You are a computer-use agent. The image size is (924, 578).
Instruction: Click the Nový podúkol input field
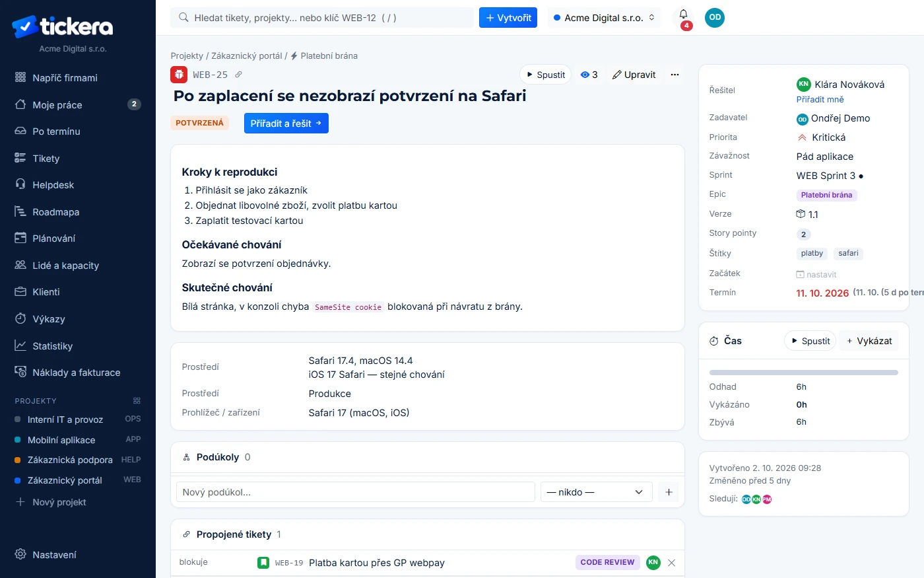point(355,492)
